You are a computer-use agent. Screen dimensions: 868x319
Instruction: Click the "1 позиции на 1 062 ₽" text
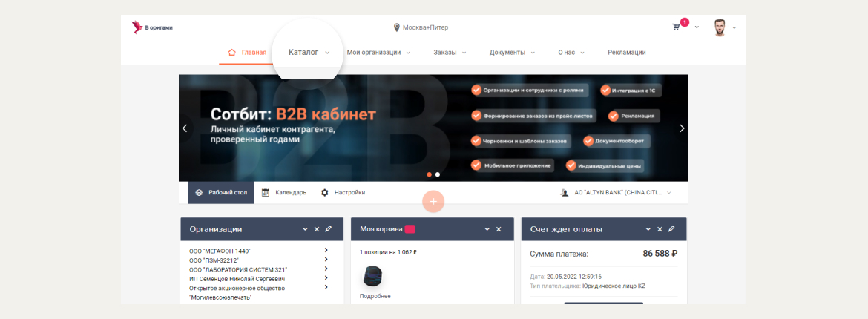pyautogui.click(x=388, y=252)
